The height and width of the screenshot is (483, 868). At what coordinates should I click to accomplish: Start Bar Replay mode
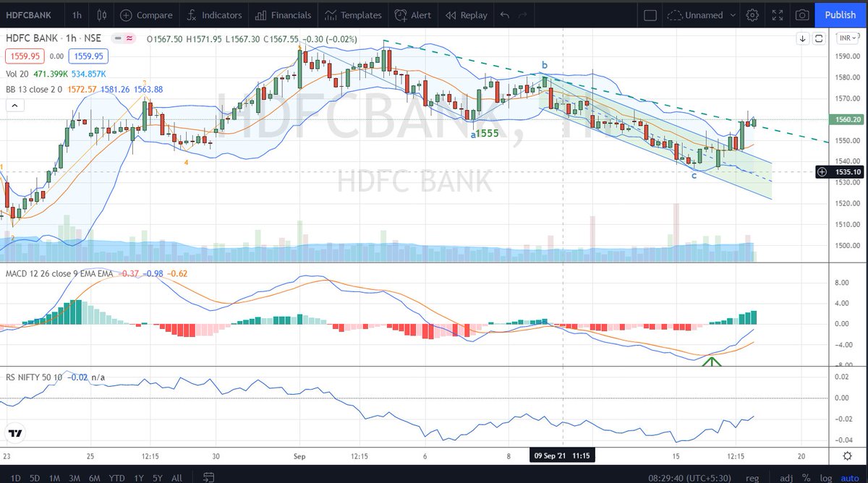point(466,14)
